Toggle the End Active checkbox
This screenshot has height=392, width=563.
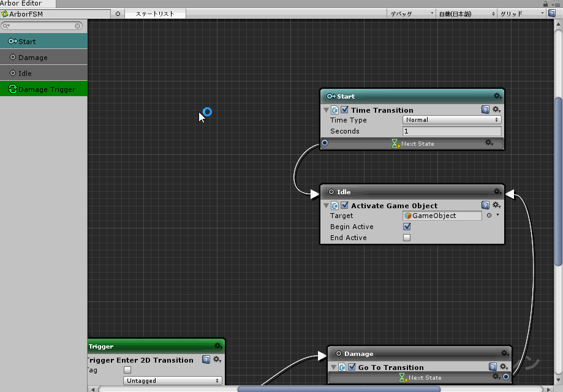407,238
